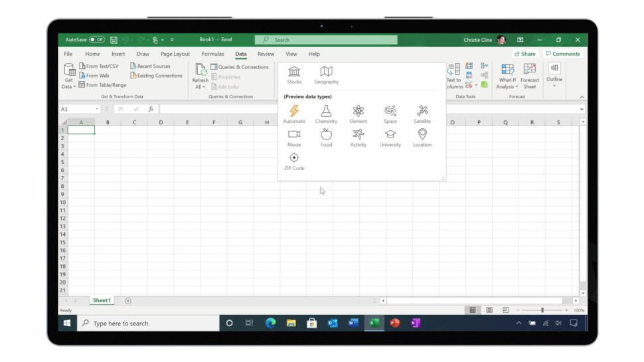Screen dimensions: 644x362
Task: Open the Help tab
Action: tap(314, 54)
